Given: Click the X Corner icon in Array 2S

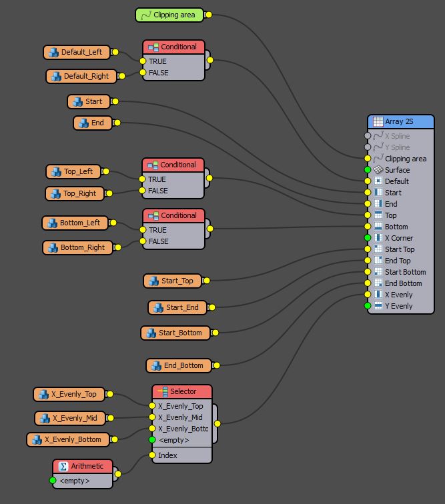Looking at the screenshot, I should click(x=378, y=238).
